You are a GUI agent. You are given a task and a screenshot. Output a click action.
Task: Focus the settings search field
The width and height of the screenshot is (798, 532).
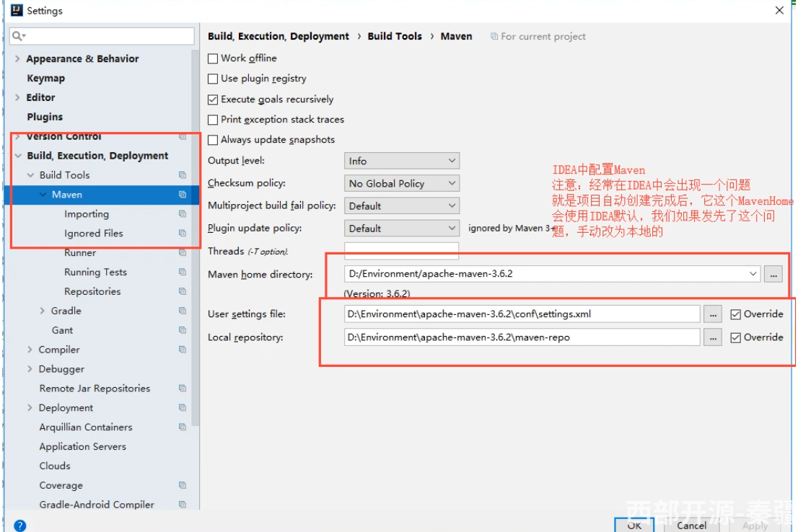102,36
